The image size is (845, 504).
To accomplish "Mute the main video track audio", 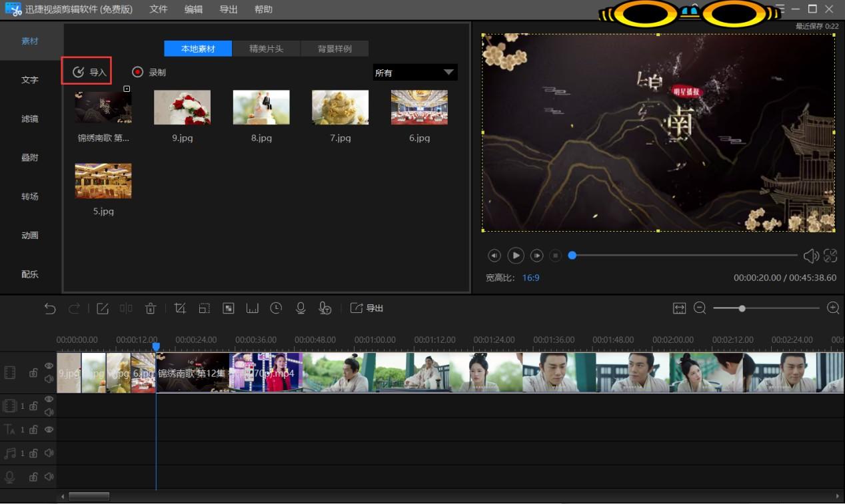I will pyautogui.click(x=49, y=379).
